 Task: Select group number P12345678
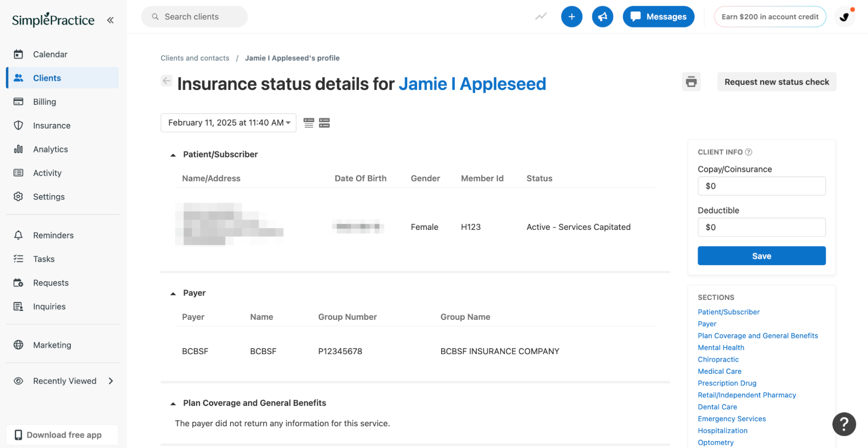(x=340, y=352)
